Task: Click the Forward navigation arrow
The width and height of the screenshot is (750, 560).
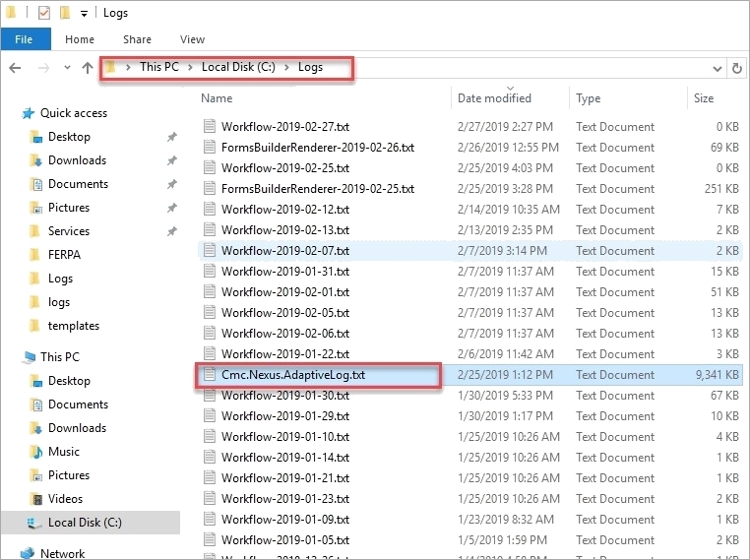Action: tap(43, 68)
